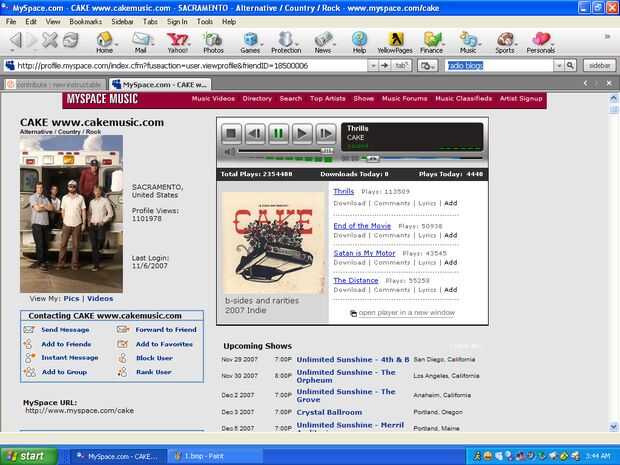This screenshot has width=620, height=465.
Task: Open the Home toolbar icon
Action: (104, 43)
